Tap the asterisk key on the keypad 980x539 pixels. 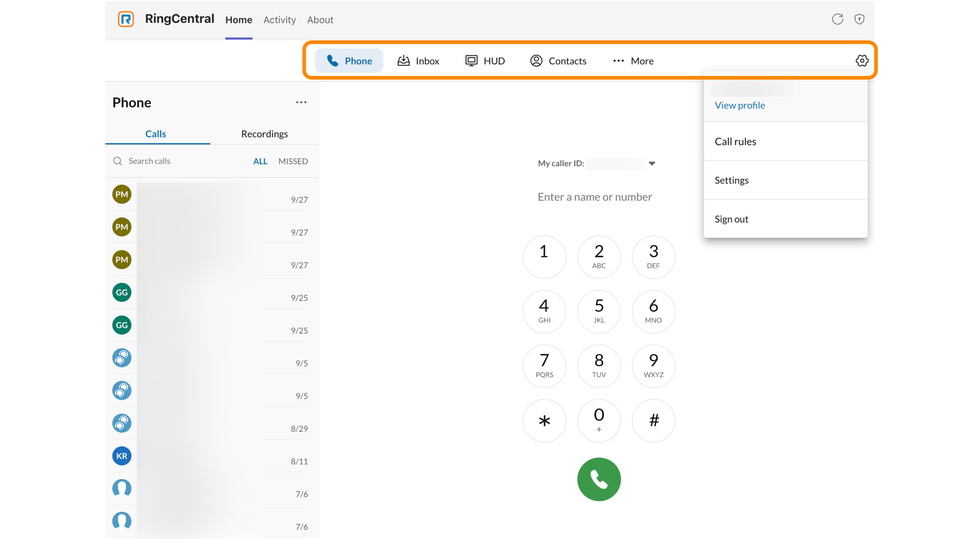pyautogui.click(x=545, y=420)
